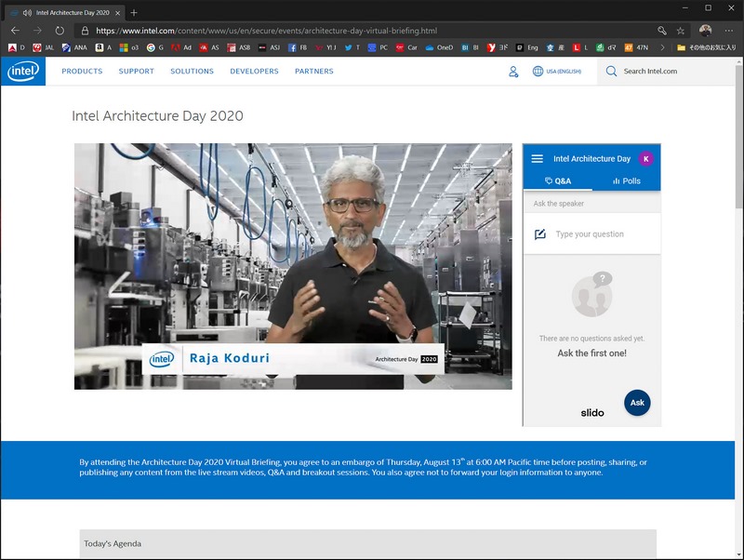Expand the bookmarks overflow chevron
The height and width of the screenshot is (560, 744).
point(662,47)
